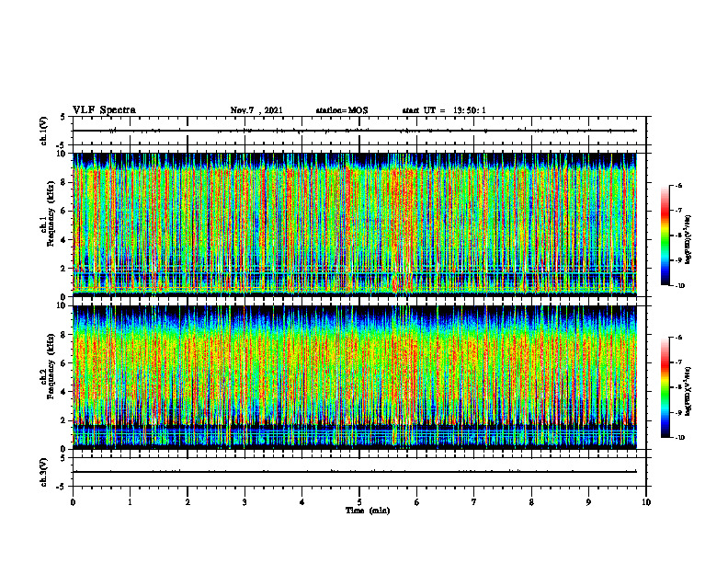
Task: Click time axis tick label "3"
Action: tap(245, 502)
